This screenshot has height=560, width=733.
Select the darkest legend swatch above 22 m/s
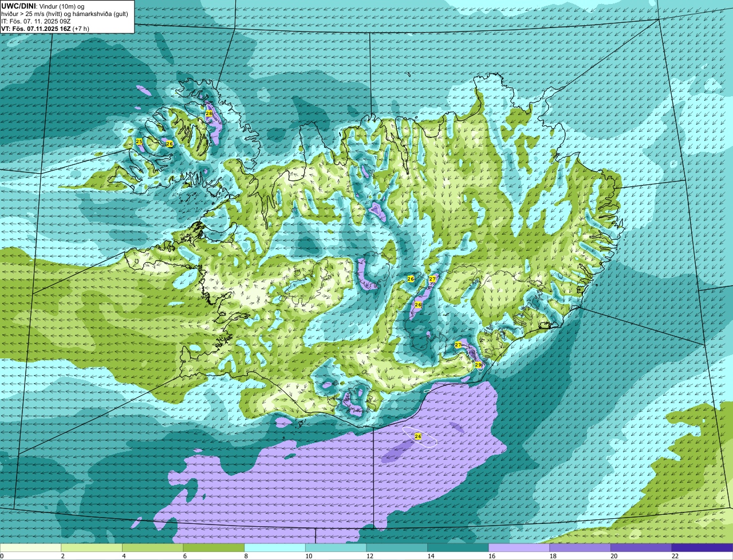702,547
